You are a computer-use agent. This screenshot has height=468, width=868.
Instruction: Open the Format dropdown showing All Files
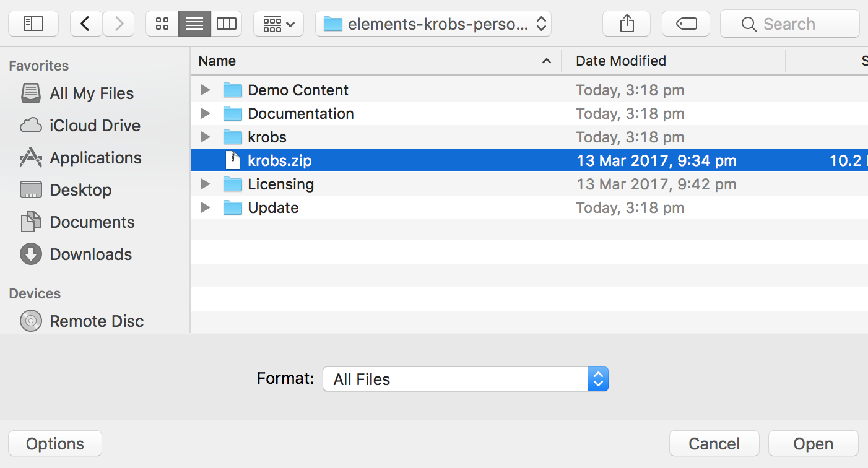click(465, 378)
